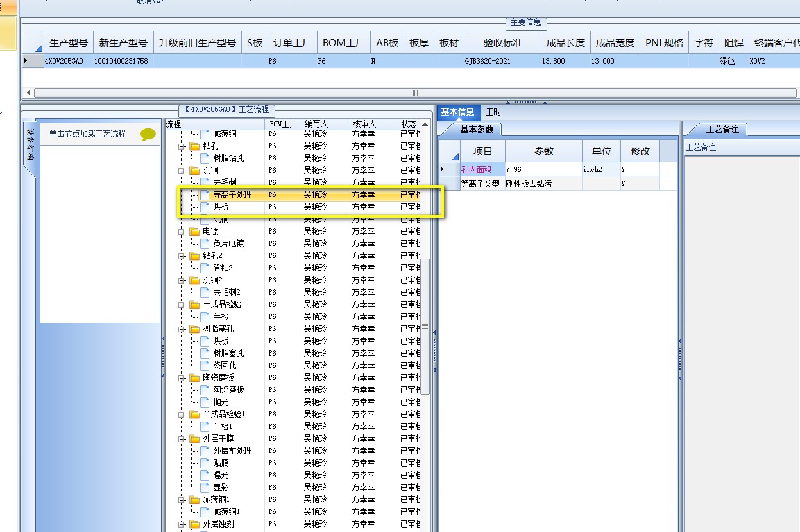
Task: Click the document icon beside 去毛刺2
Action: tap(205, 292)
